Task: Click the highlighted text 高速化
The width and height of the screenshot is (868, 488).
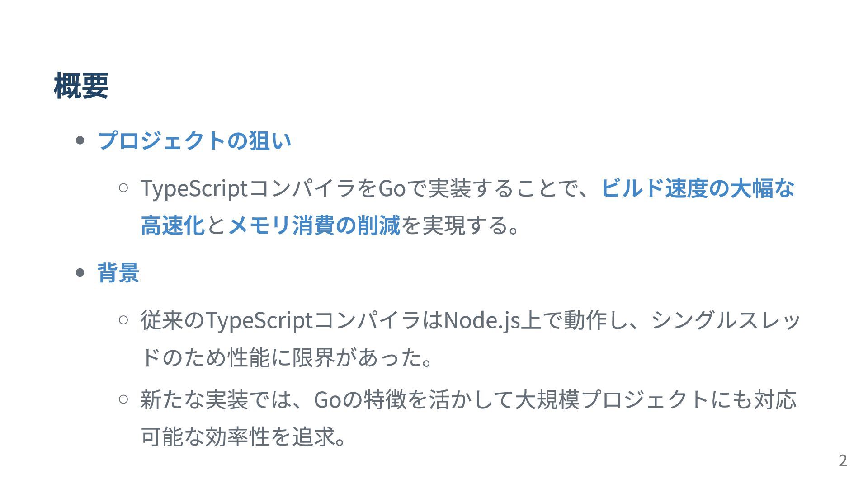Action: (173, 225)
